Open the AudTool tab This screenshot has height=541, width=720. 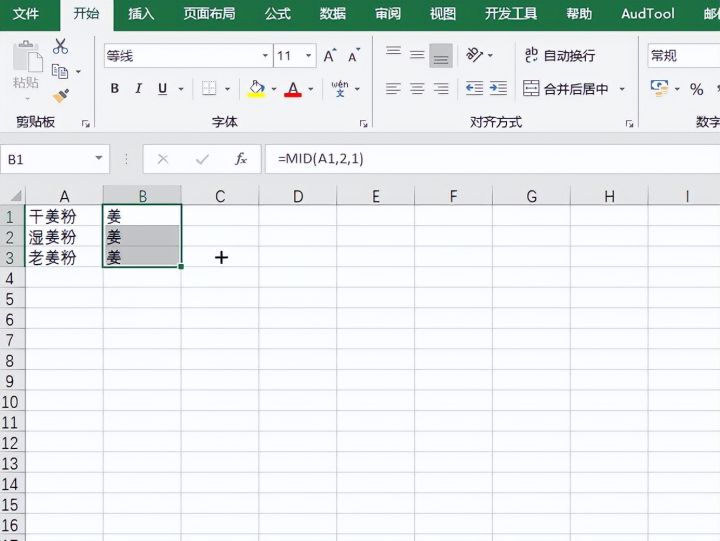(647, 14)
